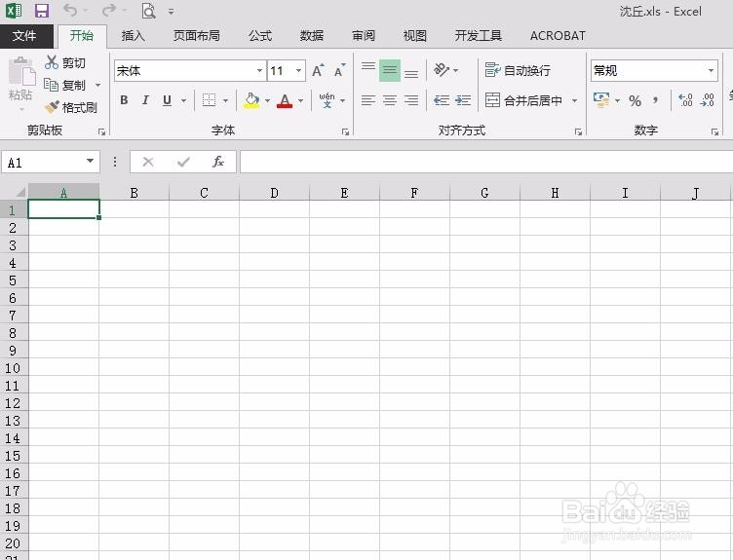The height and width of the screenshot is (560, 733).
Task: Click the Borders icon
Action: click(209, 100)
